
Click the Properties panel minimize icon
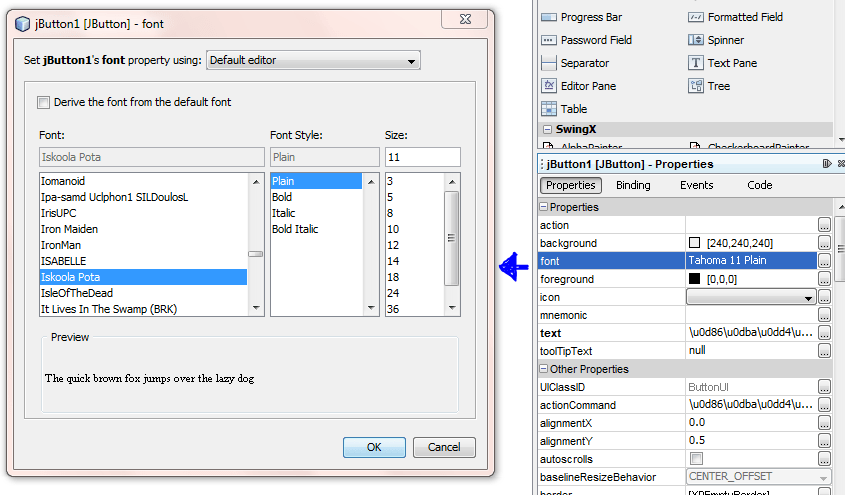(x=827, y=164)
